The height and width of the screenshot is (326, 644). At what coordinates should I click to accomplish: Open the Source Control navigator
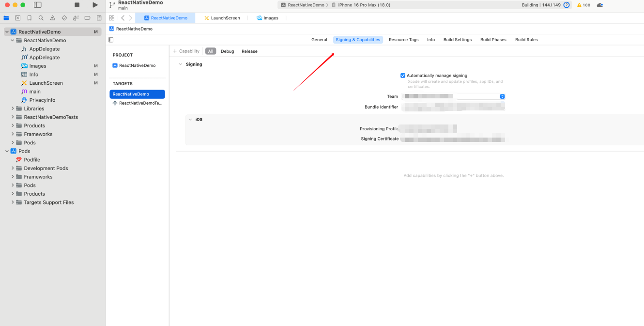pos(18,18)
